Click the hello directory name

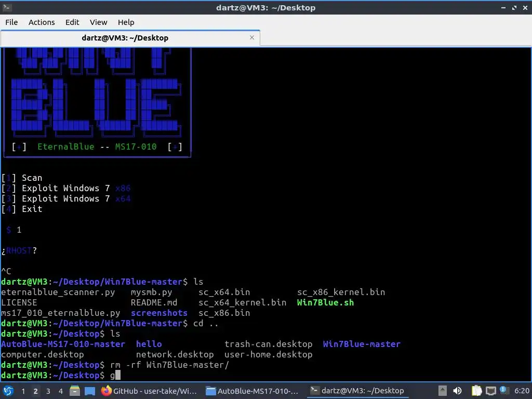click(149, 344)
